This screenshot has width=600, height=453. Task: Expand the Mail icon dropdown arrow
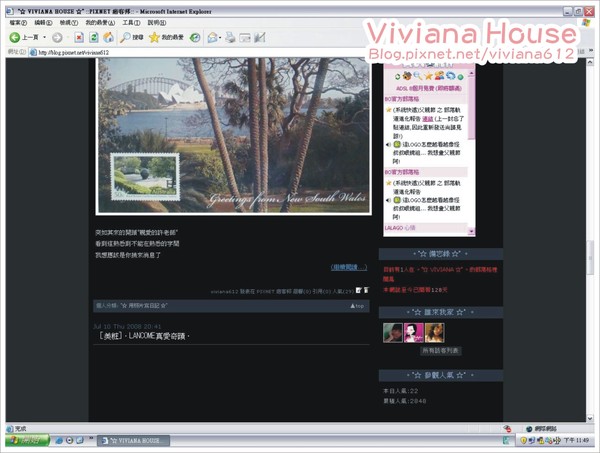pos(220,37)
